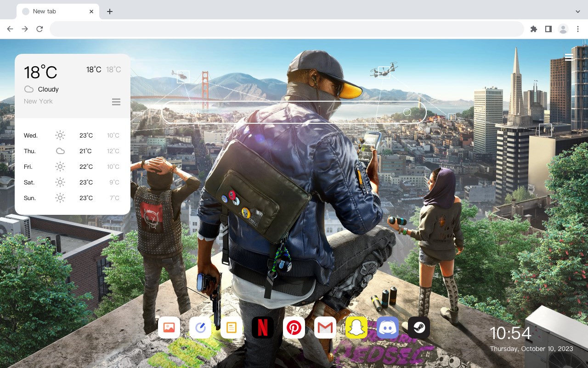Go back to the previous page
588x368 pixels.
10,29
